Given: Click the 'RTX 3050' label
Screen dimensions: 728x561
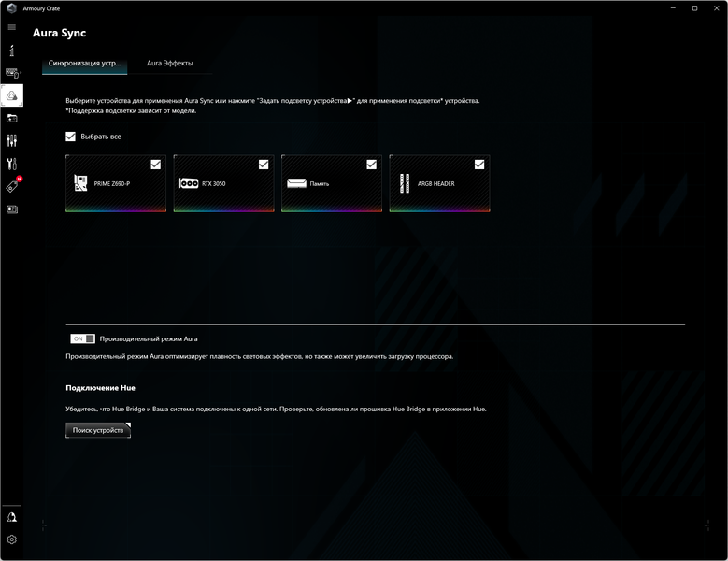Looking at the screenshot, I should click(214, 184).
